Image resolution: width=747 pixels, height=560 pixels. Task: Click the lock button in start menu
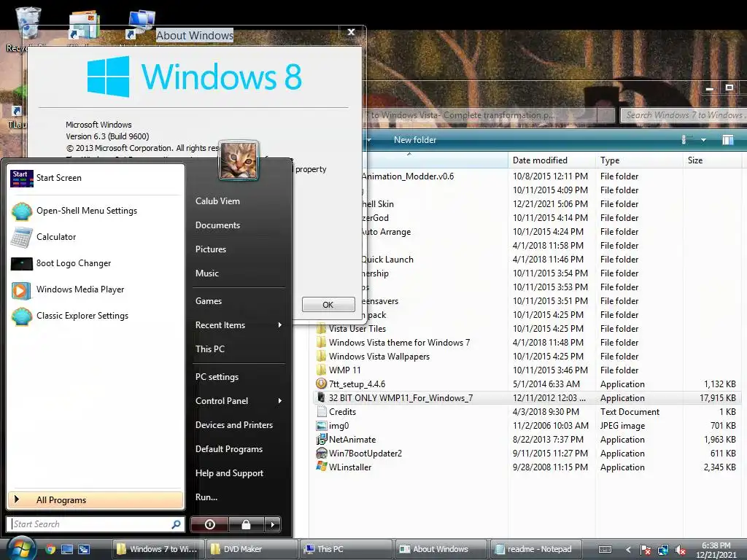tap(246, 524)
